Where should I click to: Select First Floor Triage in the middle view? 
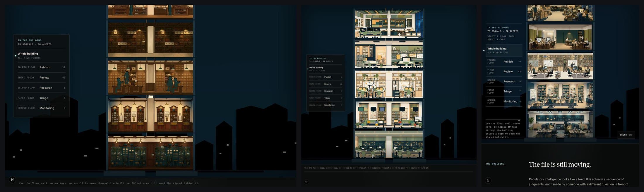[326, 98]
